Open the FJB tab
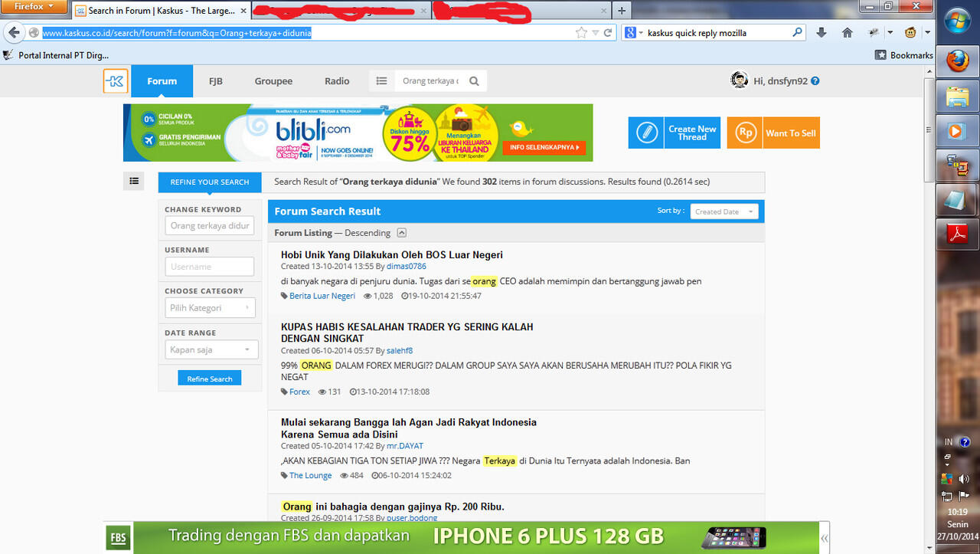The height and width of the screenshot is (554, 980). (216, 81)
